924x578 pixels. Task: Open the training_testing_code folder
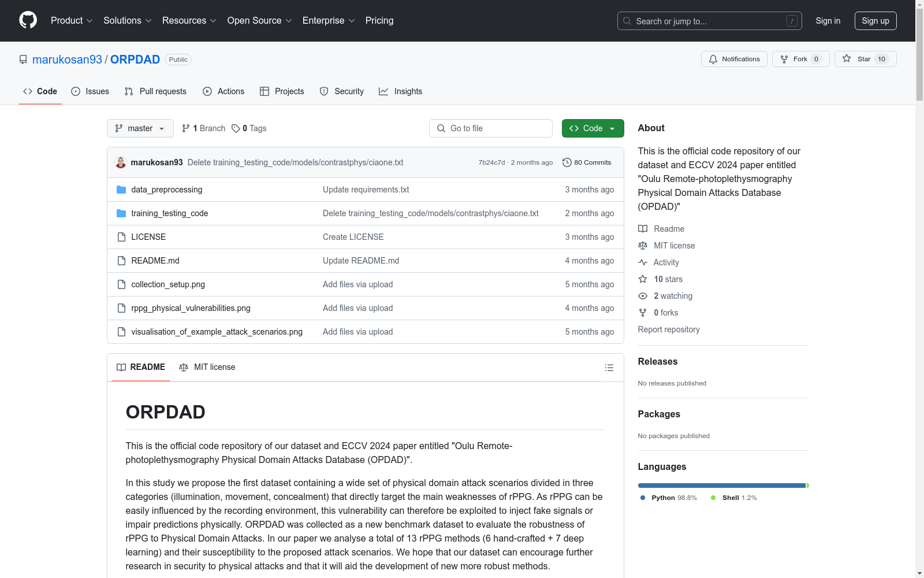coord(170,213)
